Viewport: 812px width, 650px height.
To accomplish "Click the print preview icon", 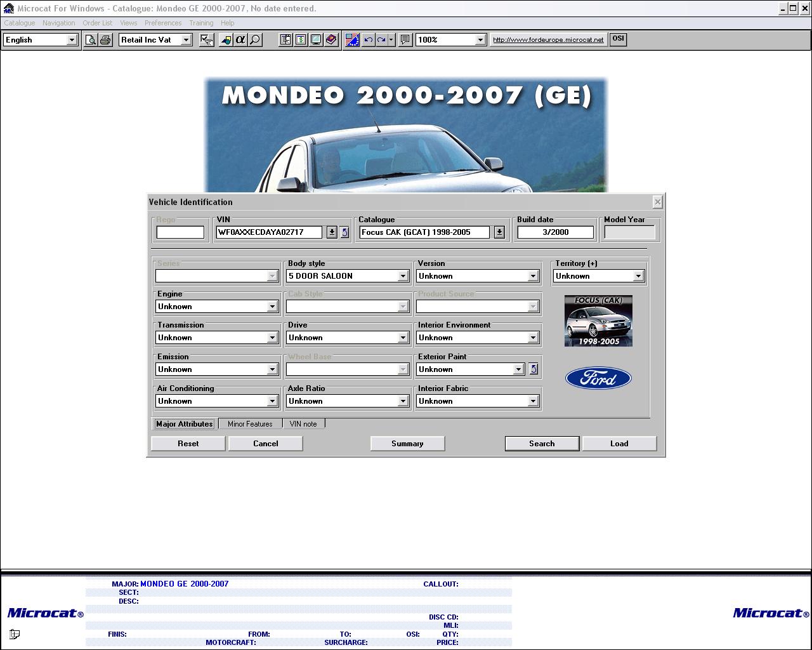I will 91,40.
